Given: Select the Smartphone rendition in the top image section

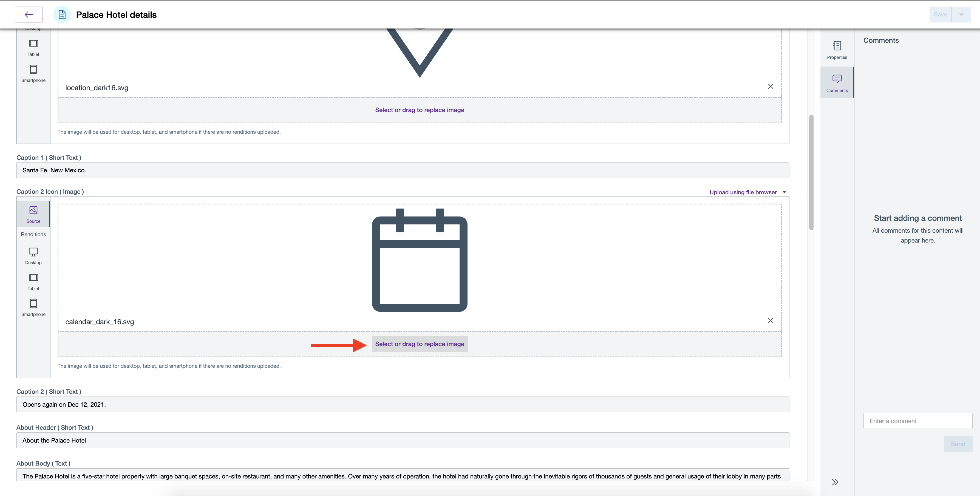Looking at the screenshot, I should tap(33, 73).
